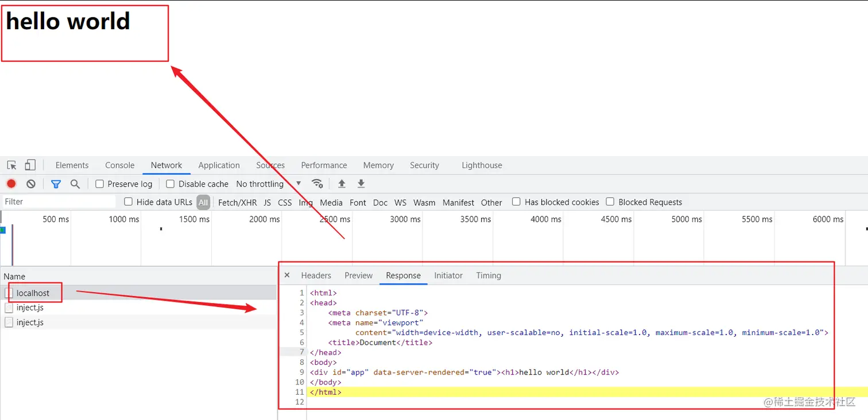This screenshot has height=420, width=868.
Task: Show only Media requests
Action: point(331,203)
